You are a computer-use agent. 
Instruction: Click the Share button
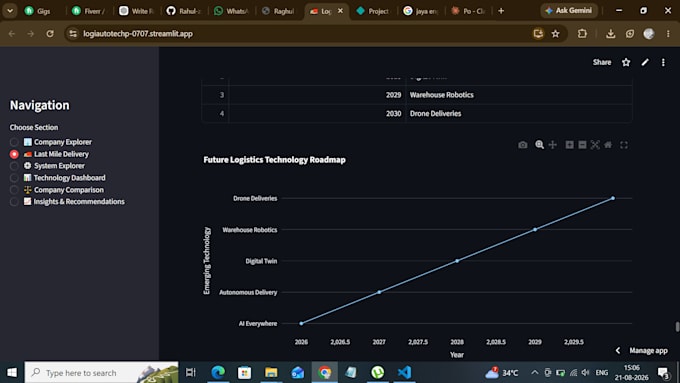[x=602, y=62]
